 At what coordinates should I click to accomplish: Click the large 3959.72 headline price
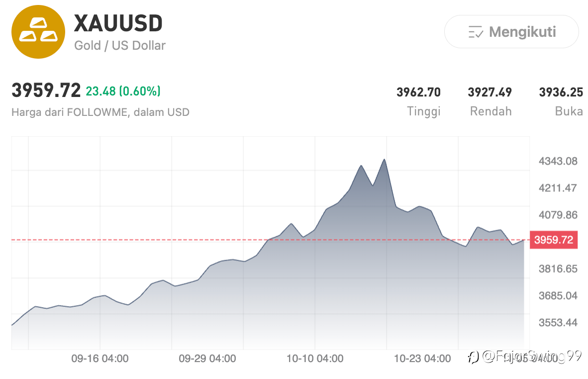46,91
